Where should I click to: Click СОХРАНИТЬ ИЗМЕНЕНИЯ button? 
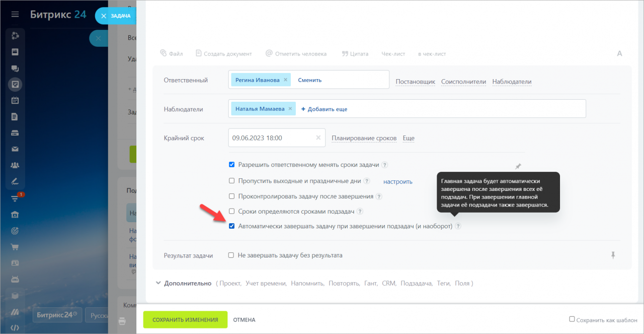click(185, 319)
